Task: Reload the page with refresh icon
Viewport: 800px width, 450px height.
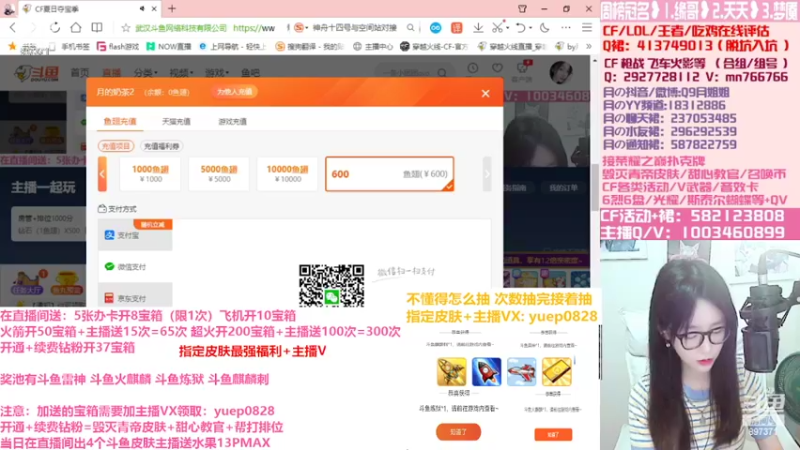Action: point(55,28)
